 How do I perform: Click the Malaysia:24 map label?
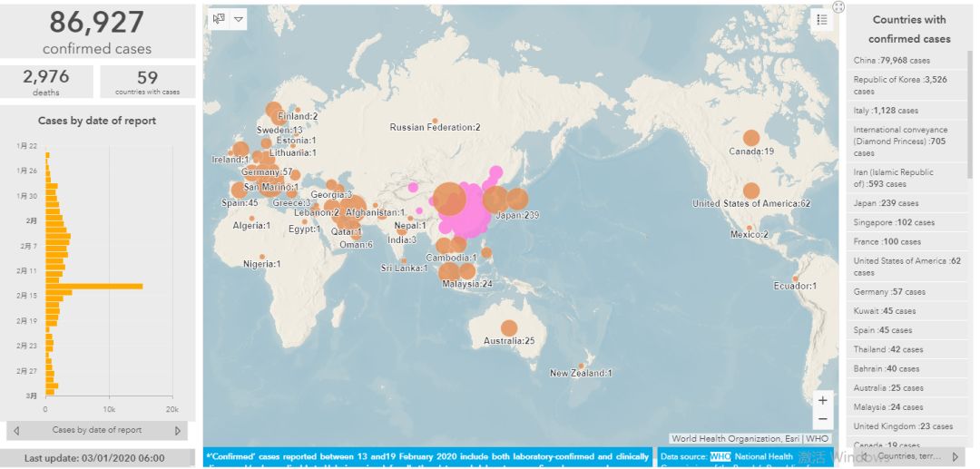(467, 284)
